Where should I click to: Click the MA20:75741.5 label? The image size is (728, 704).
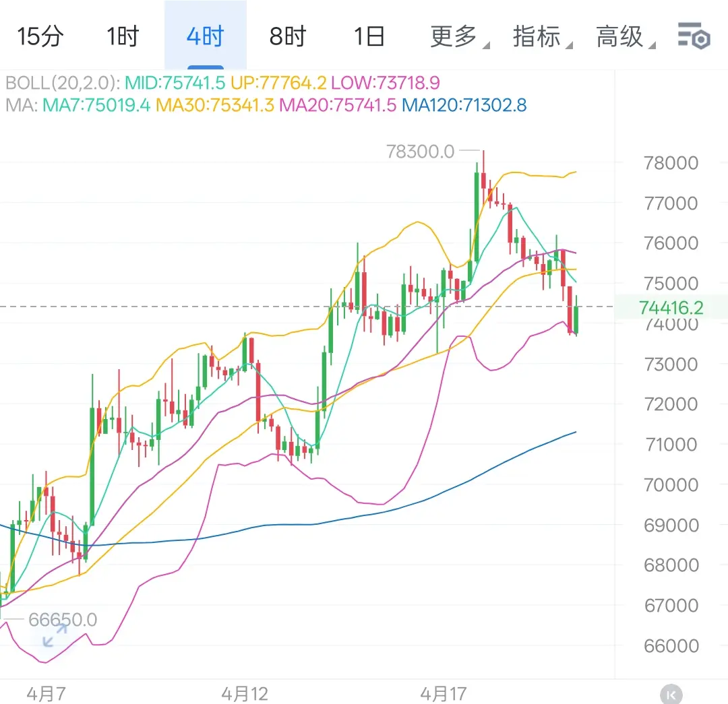coord(338,105)
